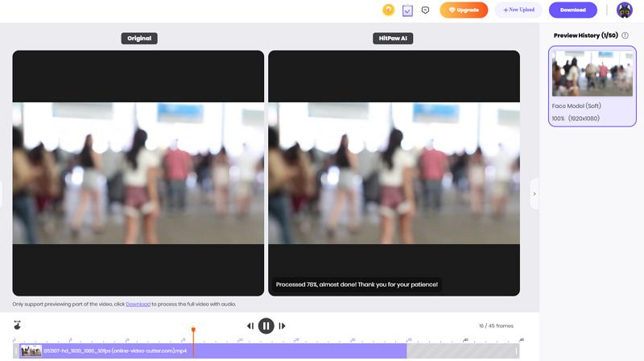Click the tool icon above the timeline
Viewport: 644px width, 361px height.
(x=17, y=326)
